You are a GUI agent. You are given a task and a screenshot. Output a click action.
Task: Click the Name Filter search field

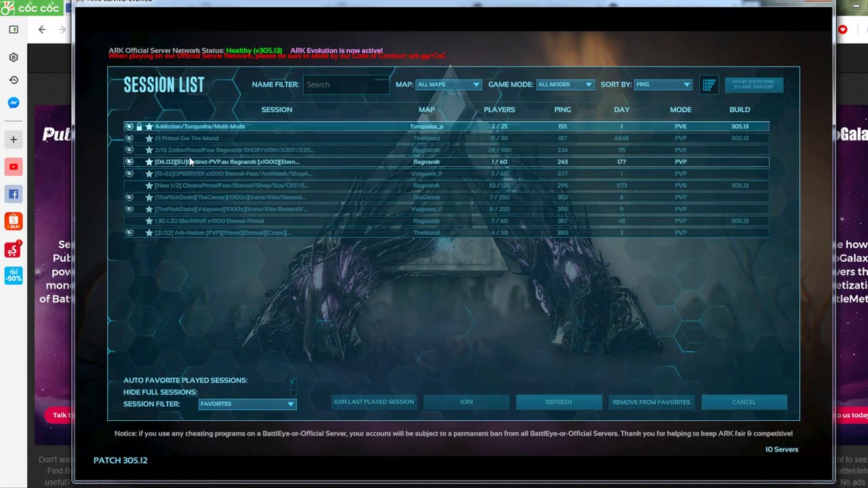(347, 85)
